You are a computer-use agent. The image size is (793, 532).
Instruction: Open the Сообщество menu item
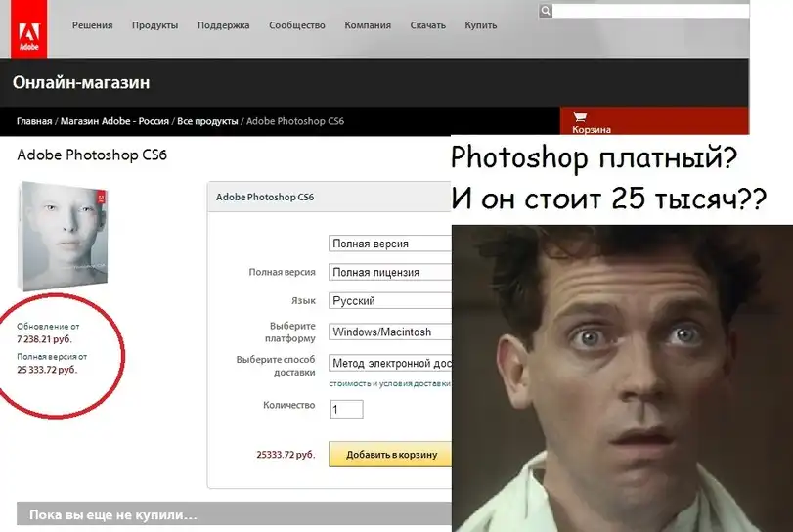(297, 25)
